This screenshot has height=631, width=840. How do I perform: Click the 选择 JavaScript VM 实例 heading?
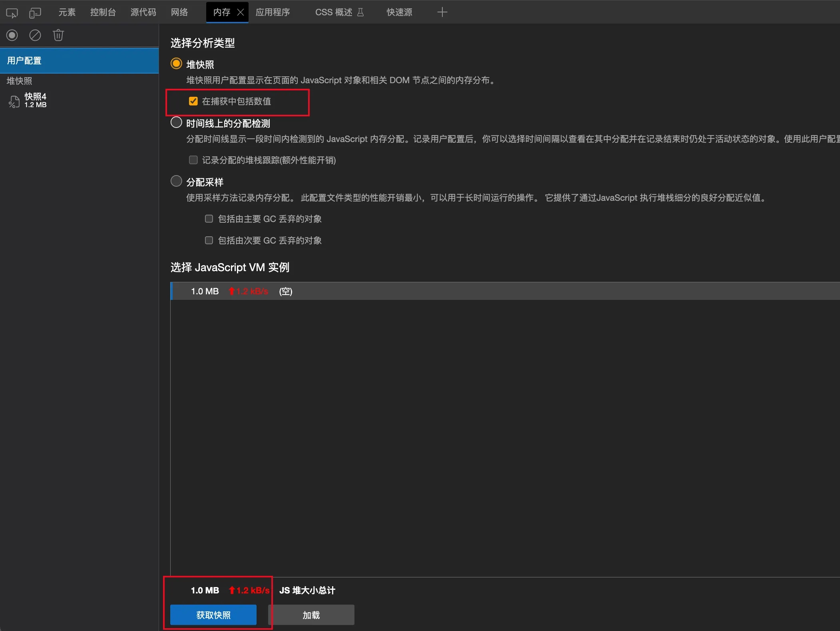point(230,267)
